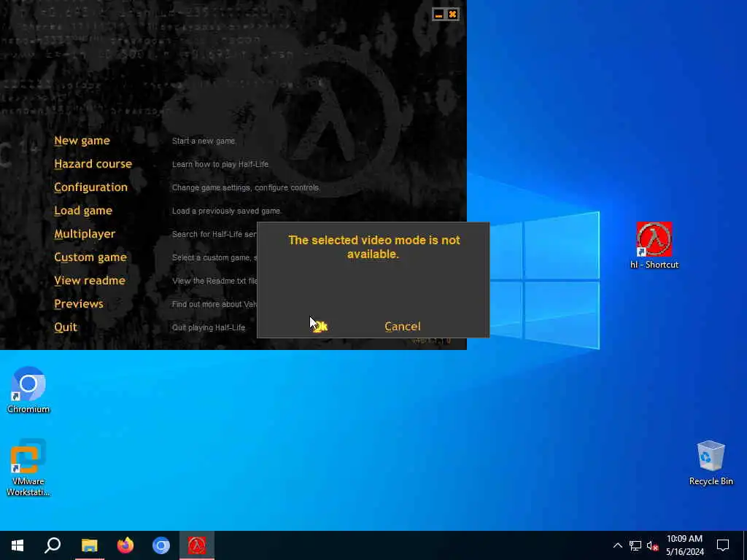Show hidden system tray icons
The width and height of the screenshot is (747, 560).
point(617,545)
